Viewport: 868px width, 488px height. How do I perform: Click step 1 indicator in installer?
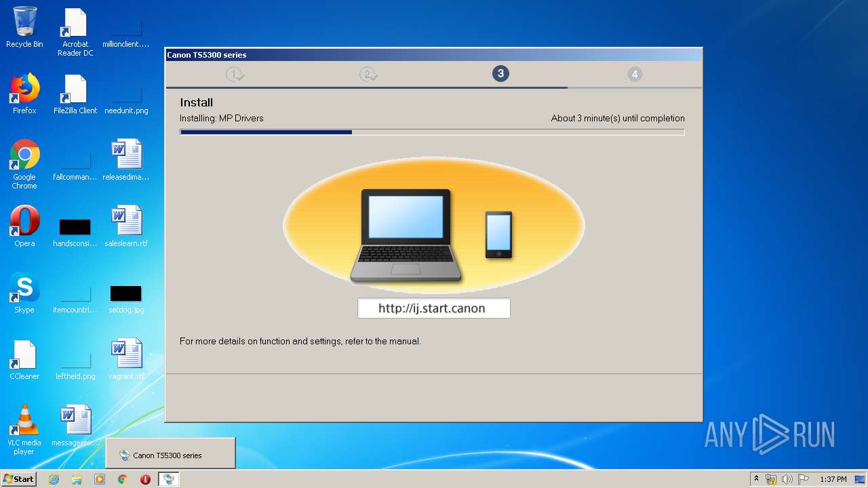235,75
